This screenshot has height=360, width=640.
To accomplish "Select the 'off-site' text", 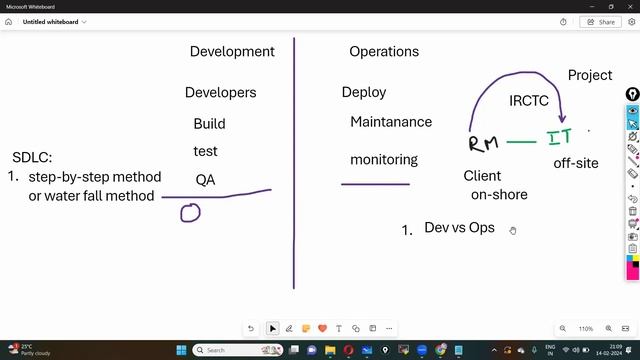I will click(576, 163).
